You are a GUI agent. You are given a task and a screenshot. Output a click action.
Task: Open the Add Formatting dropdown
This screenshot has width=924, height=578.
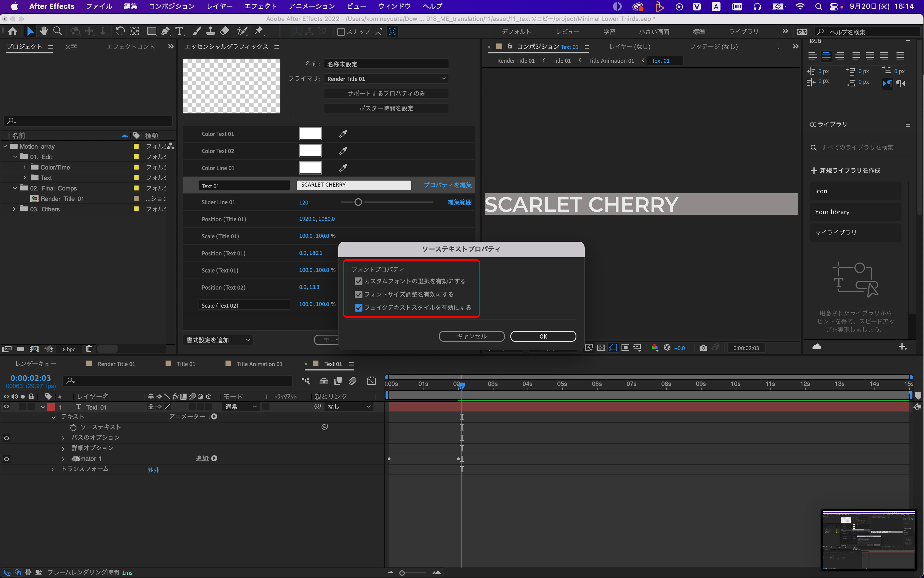pos(218,340)
